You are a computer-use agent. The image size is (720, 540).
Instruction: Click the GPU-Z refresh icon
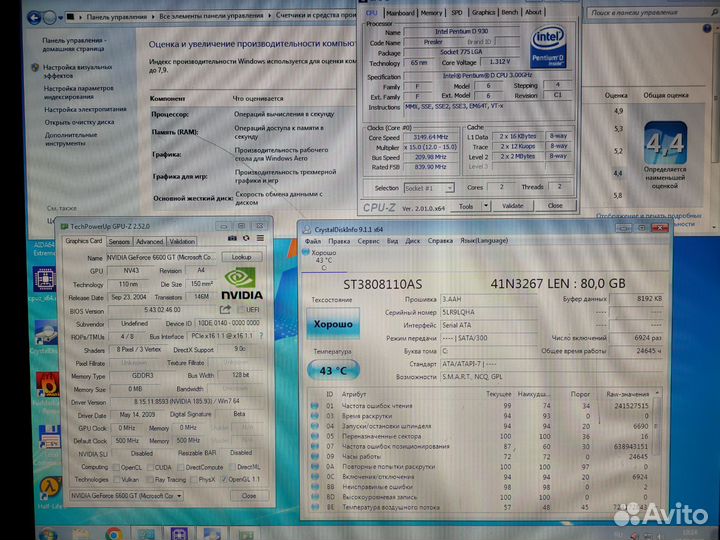pyautogui.click(x=247, y=238)
